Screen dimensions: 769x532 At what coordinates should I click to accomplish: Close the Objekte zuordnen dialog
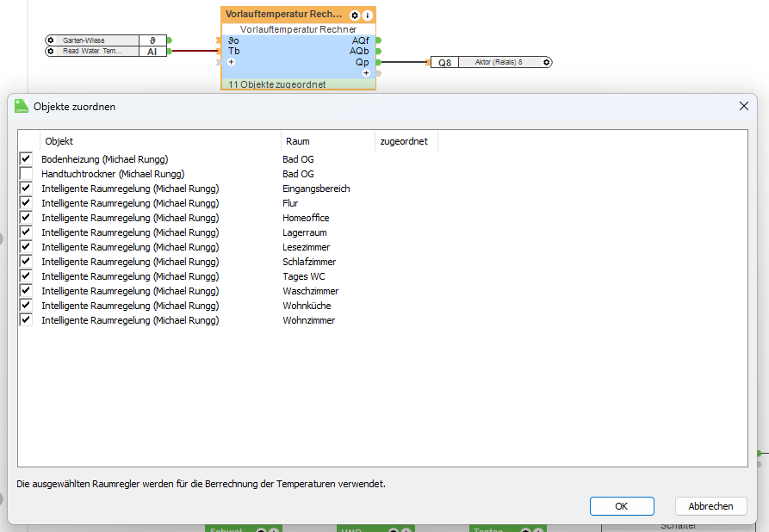click(743, 106)
